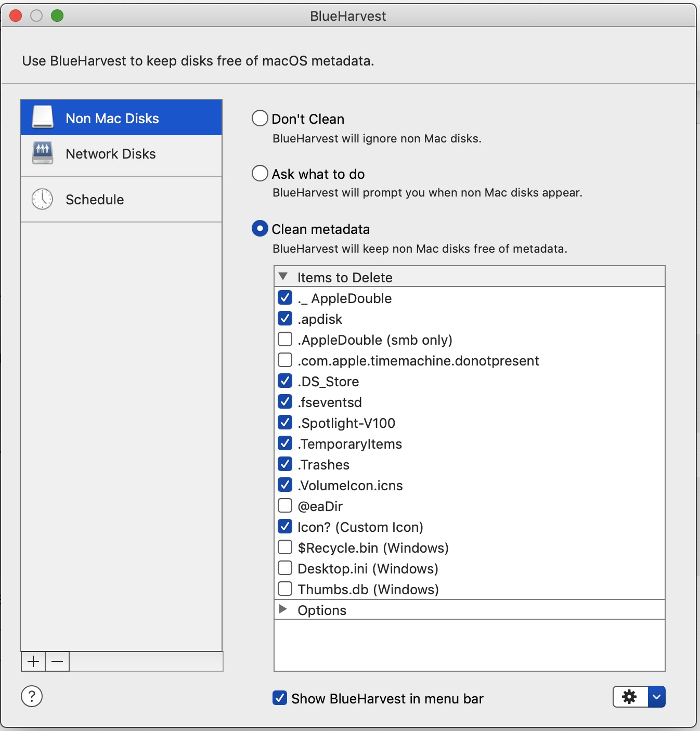Check Thumbs.db (Windows) for deletion
700x731 pixels.
[285, 589]
